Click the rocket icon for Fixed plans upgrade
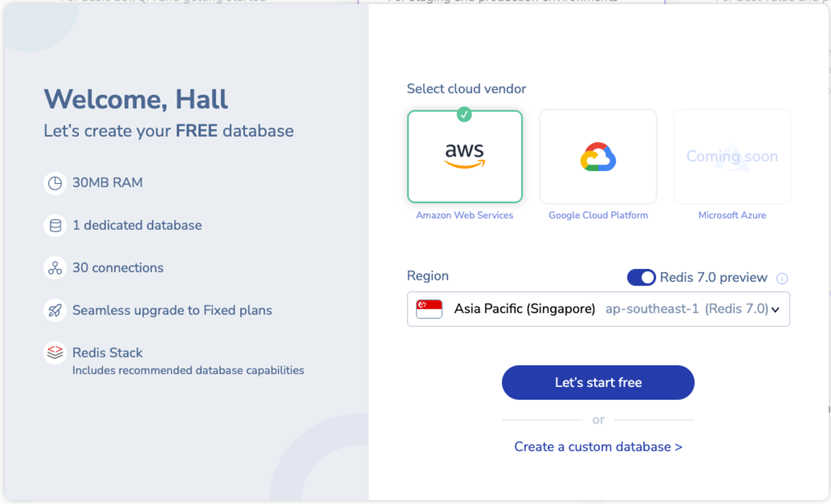The height and width of the screenshot is (504, 831). 55,310
